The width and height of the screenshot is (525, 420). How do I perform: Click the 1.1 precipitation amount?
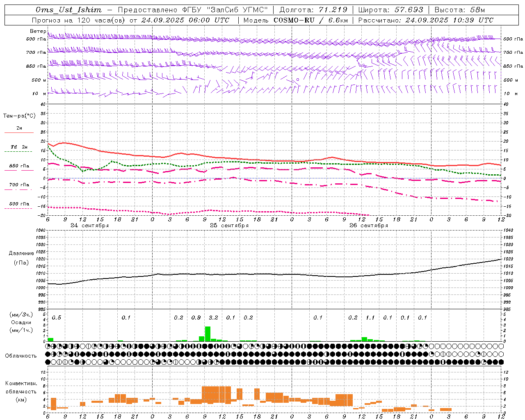(x=370, y=318)
